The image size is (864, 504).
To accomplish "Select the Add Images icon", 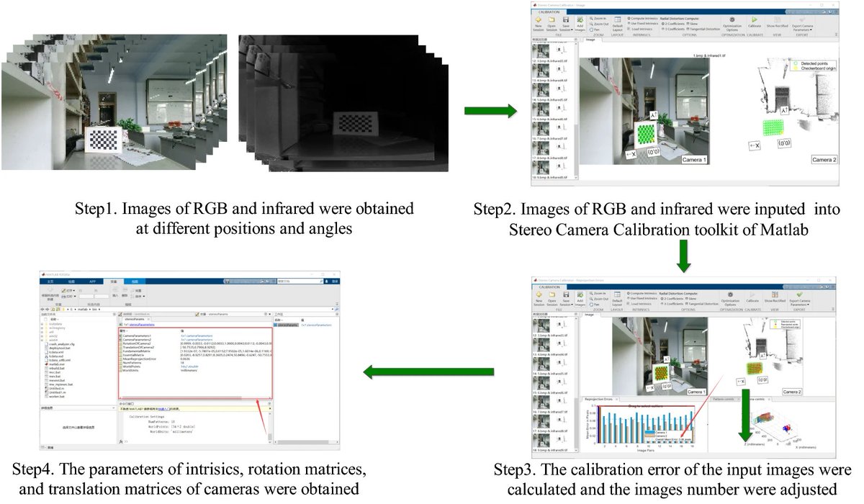I will coord(580,22).
